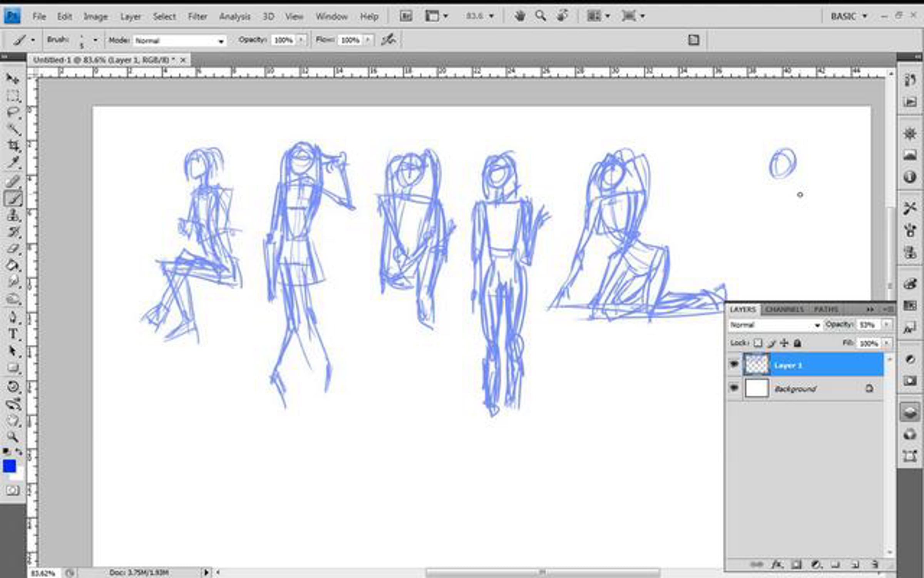Switch to the Channels tab
Viewport: 924px width, 578px height.
click(785, 309)
